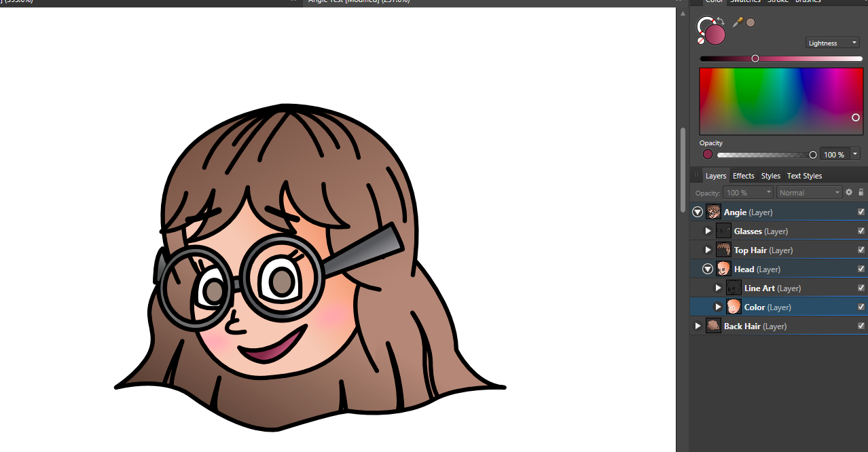Hide the Top Hair layer checkbox
Viewport: 868px width, 452px height.
point(861,250)
